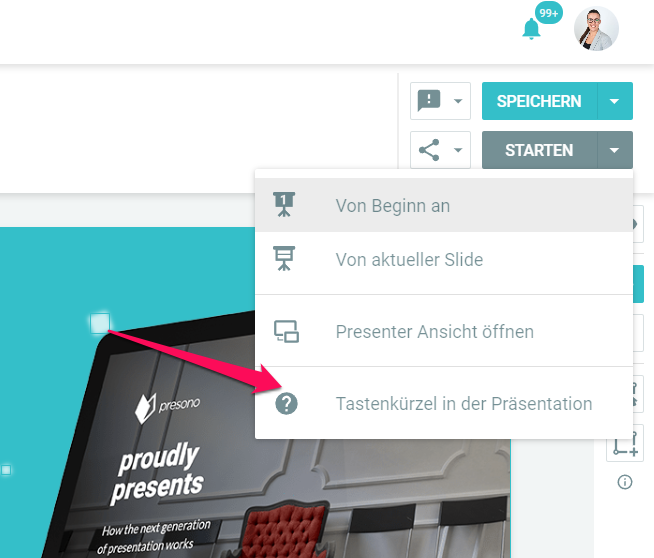The height and width of the screenshot is (558, 654).
Task: Expand the Speichern dropdown arrow
Action: tap(614, 101)
